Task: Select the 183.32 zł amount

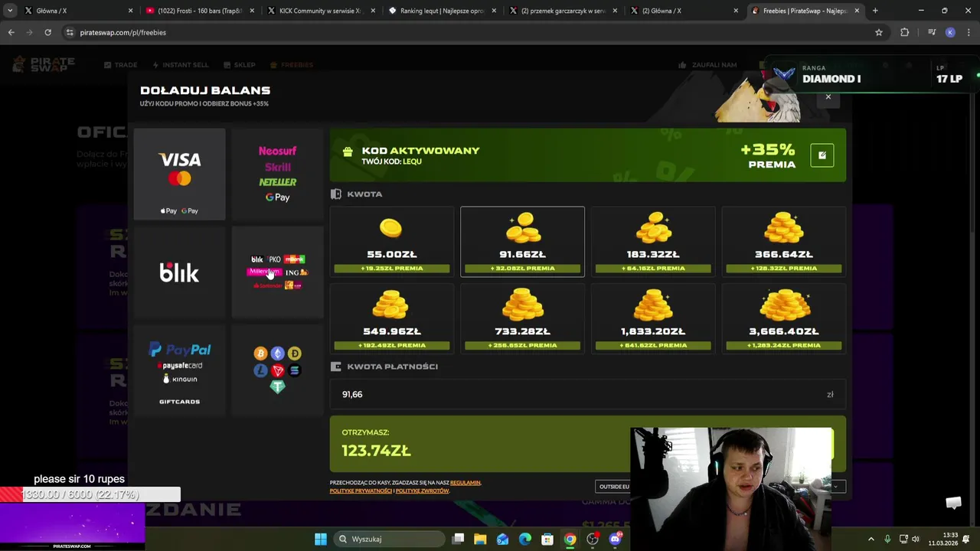Action: (x=653, y=242)
